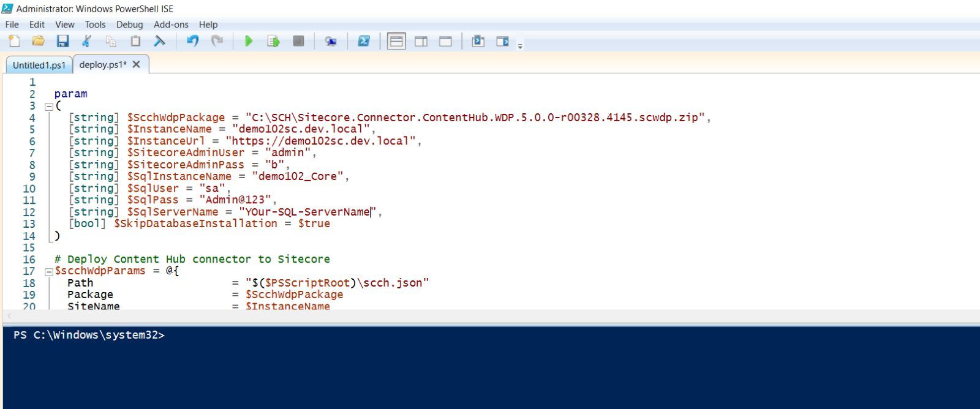Click the Deploy Content Hub connector comment

pos(192,259)
